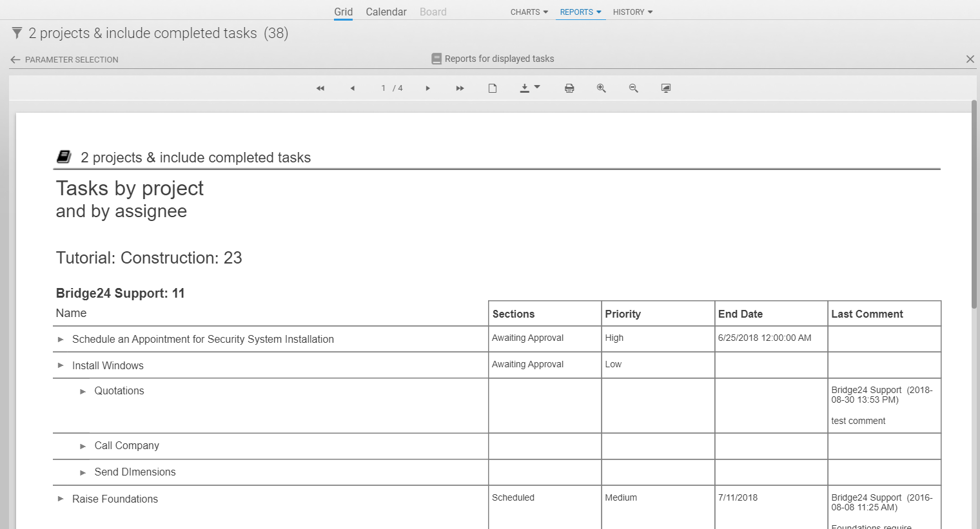This screenshot has width=980, height=529.
Task: Open the export download dropdown
Action: coord(530,88)
